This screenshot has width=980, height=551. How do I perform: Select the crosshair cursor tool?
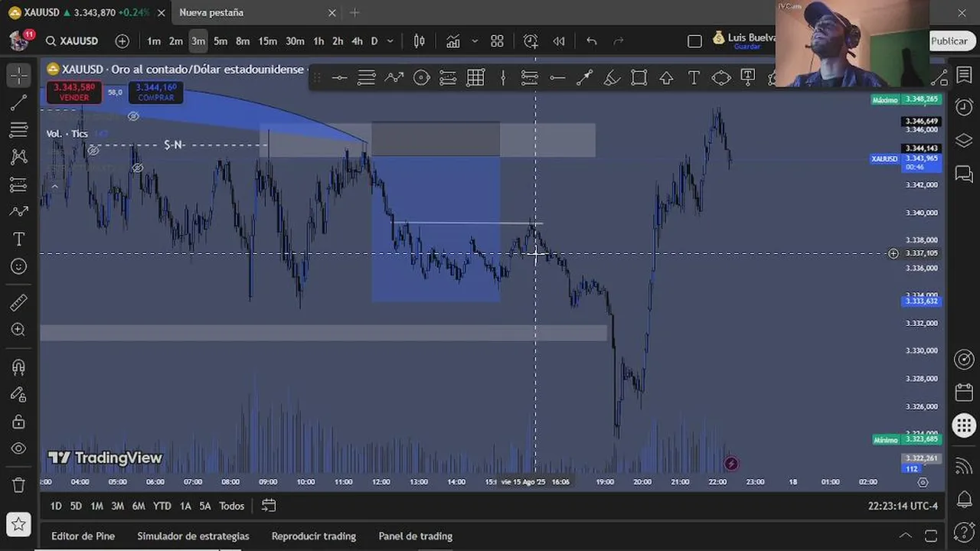pyautogui.click(x=18, y=75)
